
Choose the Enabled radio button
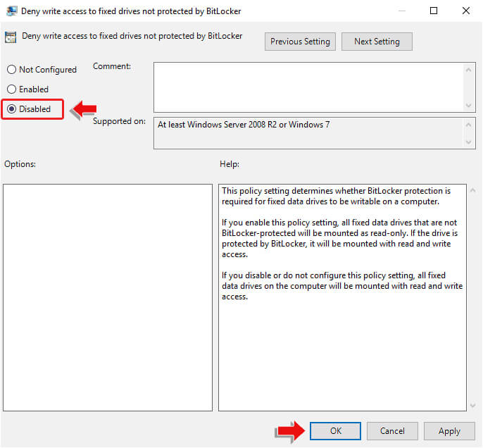click(x=11, y=89)
